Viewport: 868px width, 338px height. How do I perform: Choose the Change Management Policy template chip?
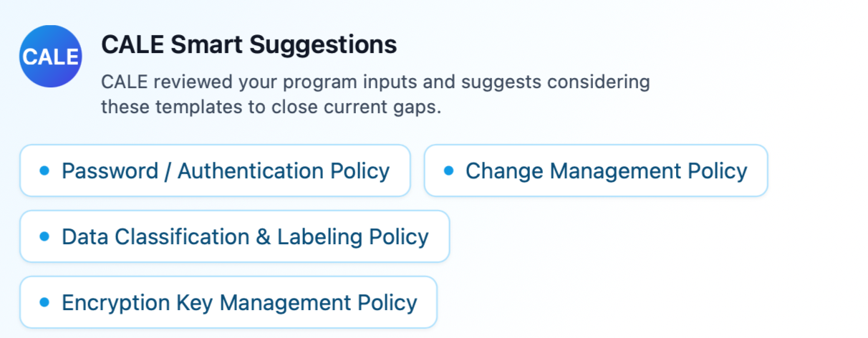[596, 170]
